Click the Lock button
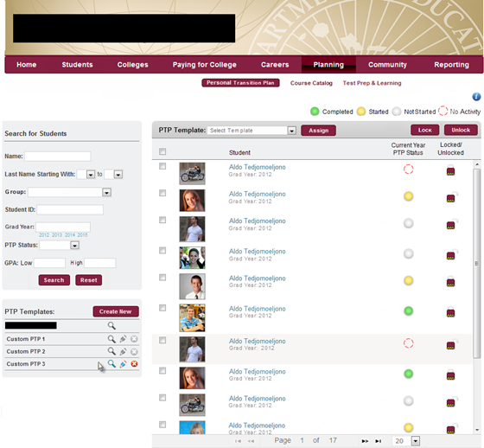Image resolution: width=484 pixels, height=448 pixels. [x=424, y=130]
